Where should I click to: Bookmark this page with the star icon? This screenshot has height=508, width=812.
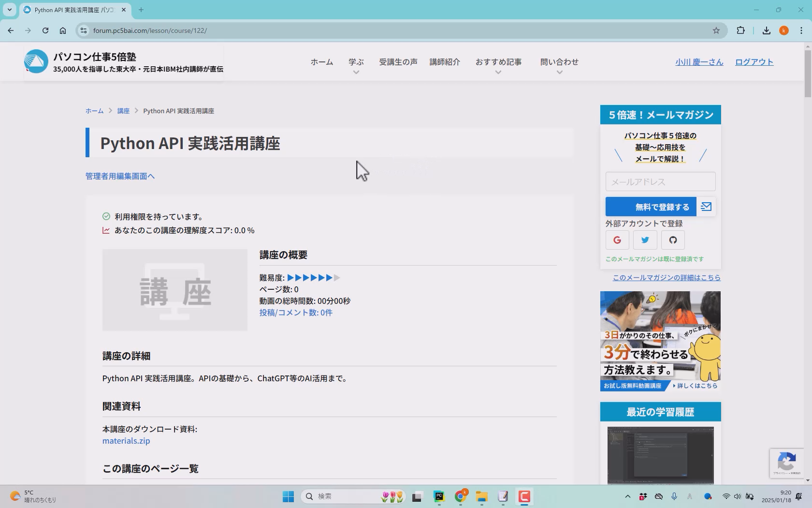[x=716, y=30]
